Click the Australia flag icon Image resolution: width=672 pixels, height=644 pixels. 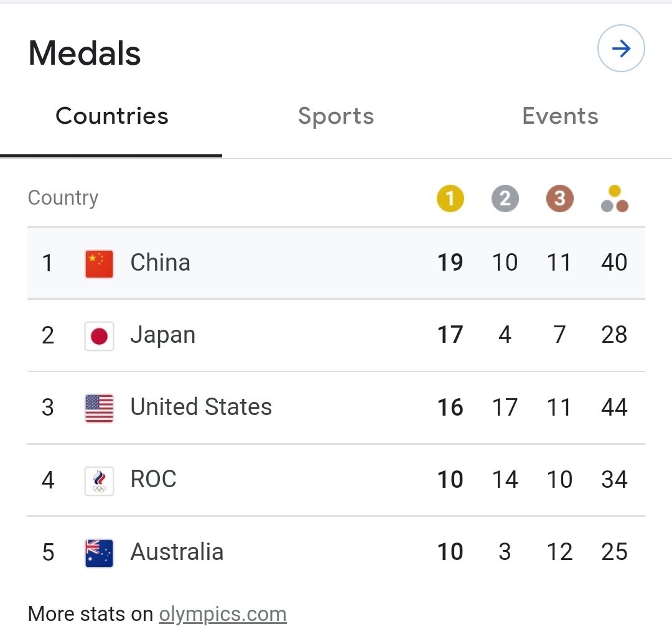tap(100, 553)
